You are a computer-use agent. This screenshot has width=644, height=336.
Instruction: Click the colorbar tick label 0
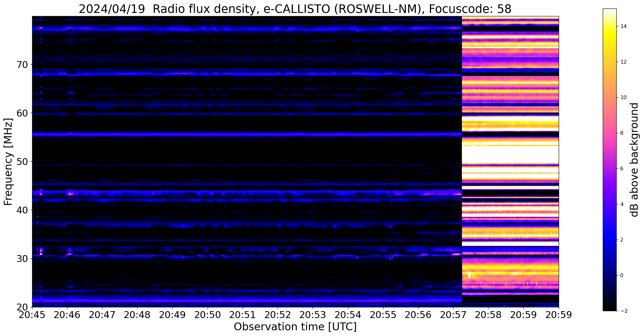pyautogui.click(x=621, y=276)
